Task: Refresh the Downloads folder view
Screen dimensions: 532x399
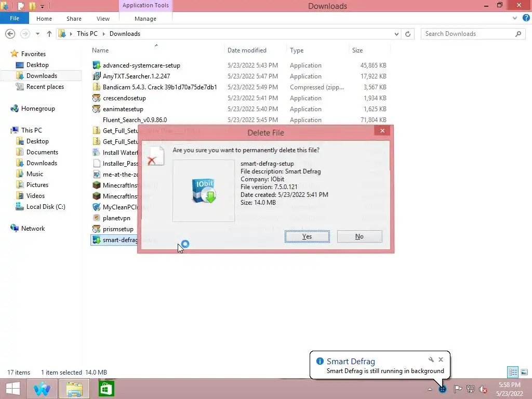Action: pos(408,34)
